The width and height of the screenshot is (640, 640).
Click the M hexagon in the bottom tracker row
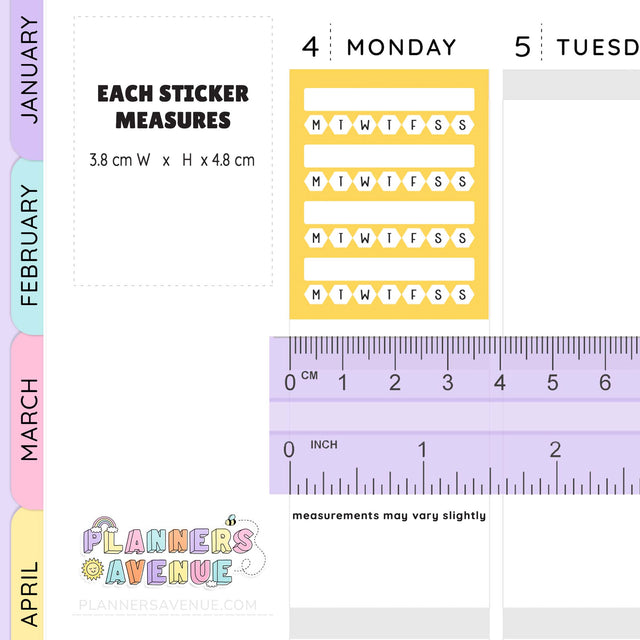[x=317, y=294]
